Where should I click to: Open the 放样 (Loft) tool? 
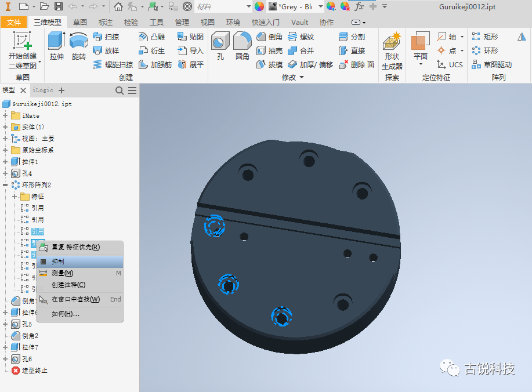click(x=106, y=51)
